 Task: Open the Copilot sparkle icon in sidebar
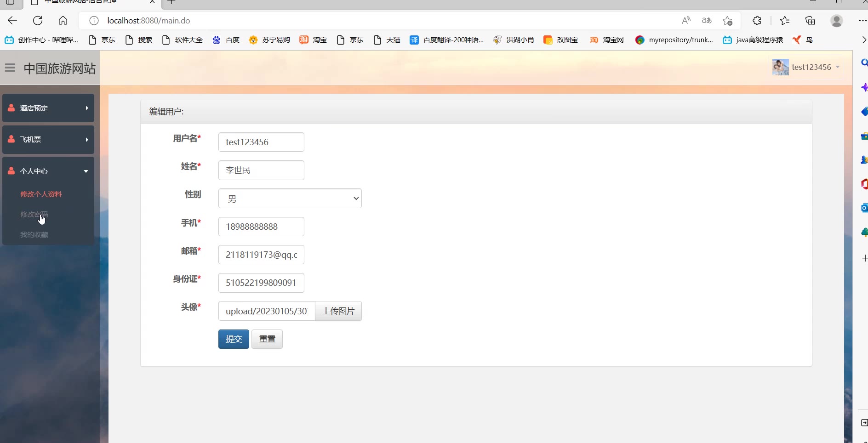coord(864,87)
